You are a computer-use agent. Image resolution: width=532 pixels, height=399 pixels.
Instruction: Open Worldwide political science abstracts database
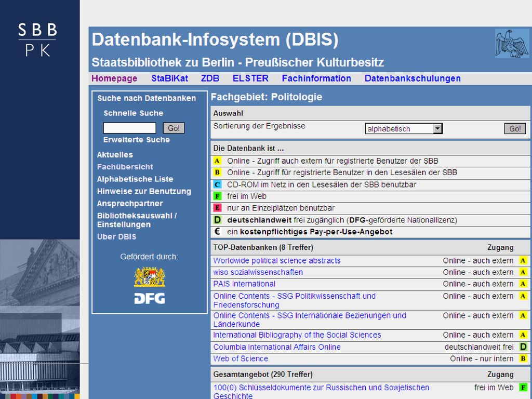pos(277,261)
